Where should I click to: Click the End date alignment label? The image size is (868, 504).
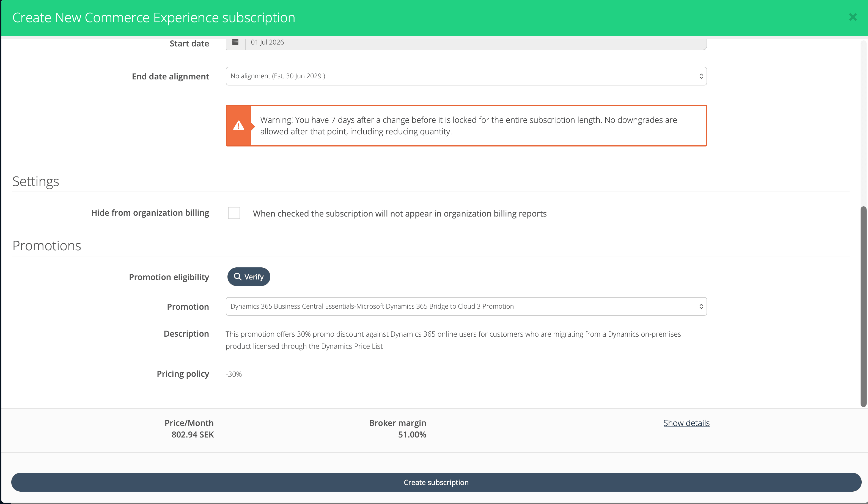170,76
